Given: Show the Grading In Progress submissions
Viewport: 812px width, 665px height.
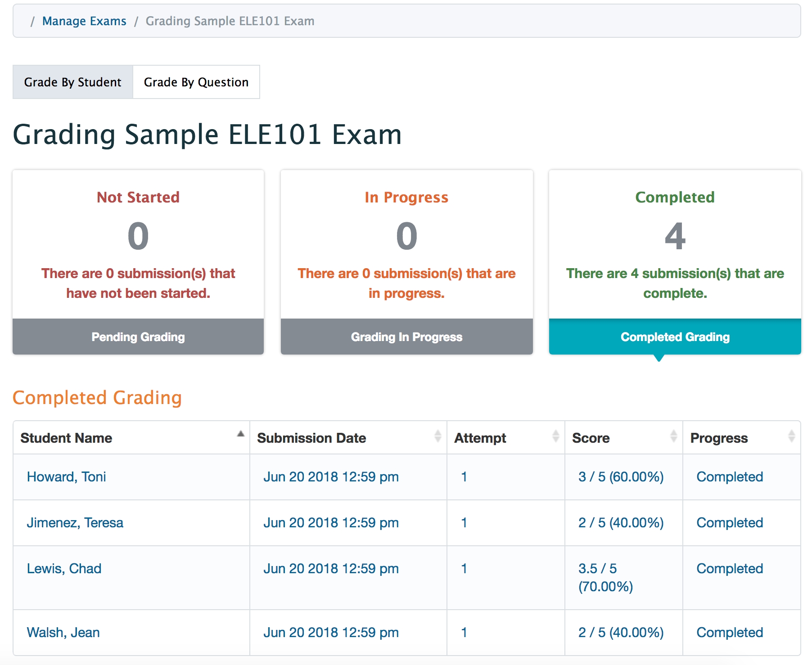Looking at the screenshot, I should click(406, 337).
